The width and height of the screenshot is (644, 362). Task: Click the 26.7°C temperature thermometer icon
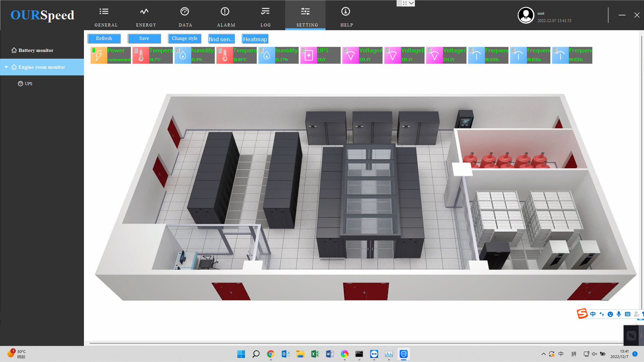141,55
